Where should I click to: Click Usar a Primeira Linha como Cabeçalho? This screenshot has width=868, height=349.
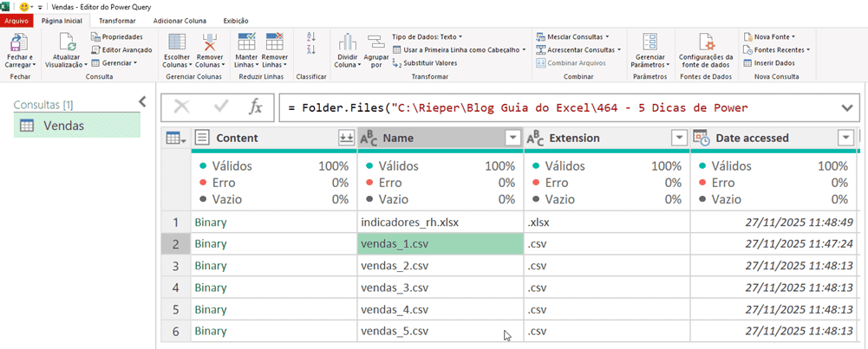(x=459, y=50)
